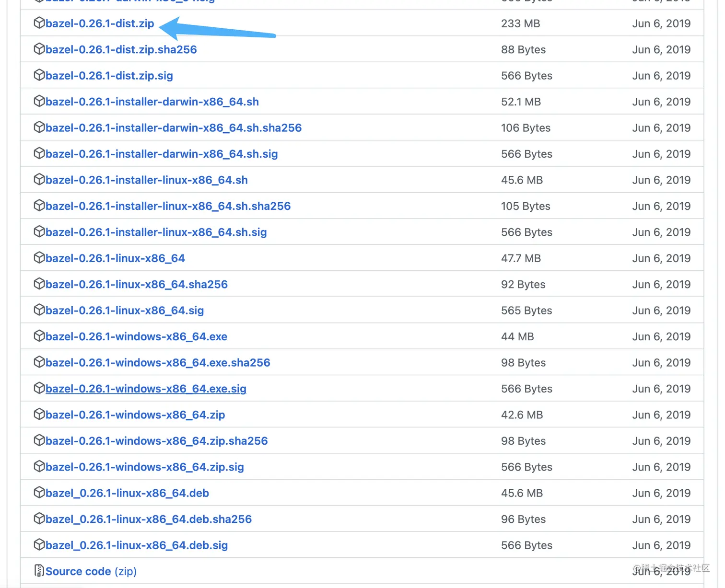Download bazel_0.26.1-linux-x86_64.deb package
This screenshot has height=588, width=725.
pyautogui.click(x=127, y=493)
